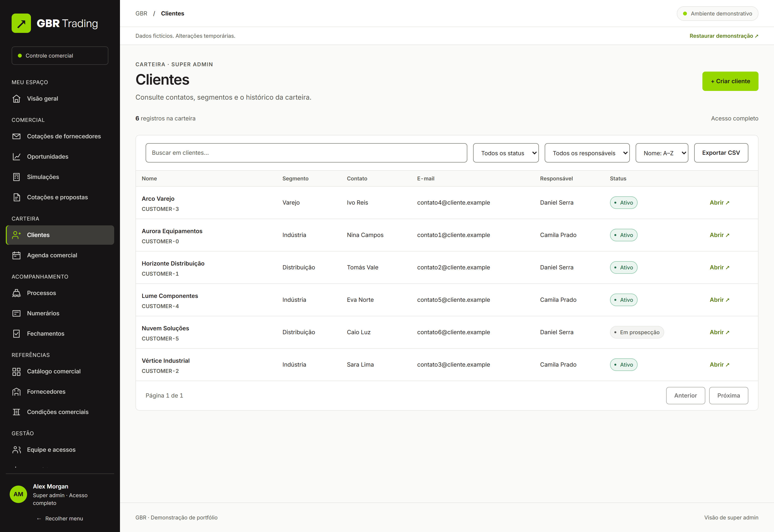Open Visão geral home icon
This screenshot has width=774, height=532.
(16, 99)
